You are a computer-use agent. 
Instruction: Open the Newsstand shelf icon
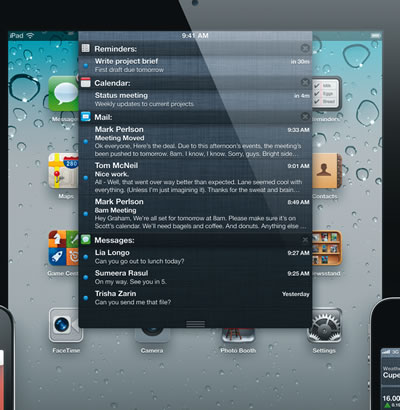(327, 248)
